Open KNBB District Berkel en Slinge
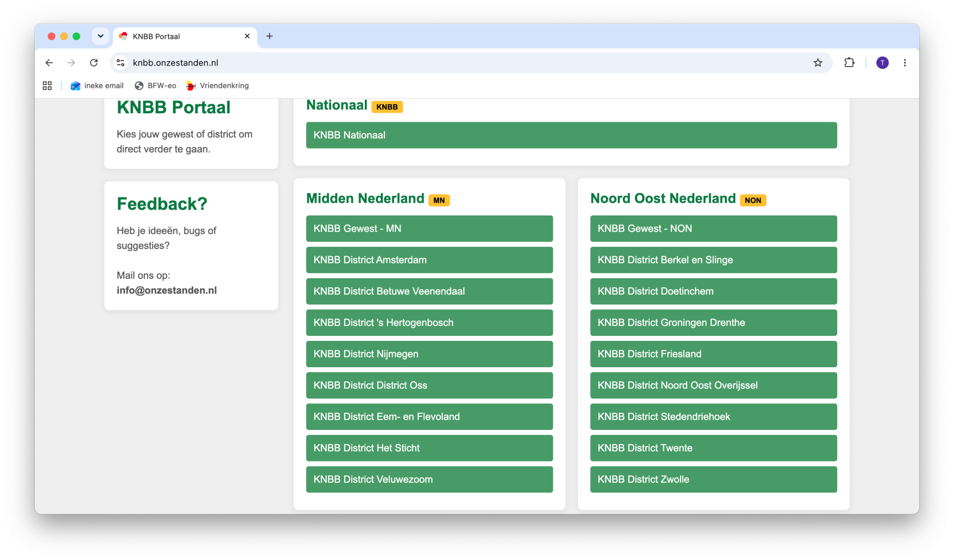The height and width of the screenshot is (560, 954). tap(713, 260)
